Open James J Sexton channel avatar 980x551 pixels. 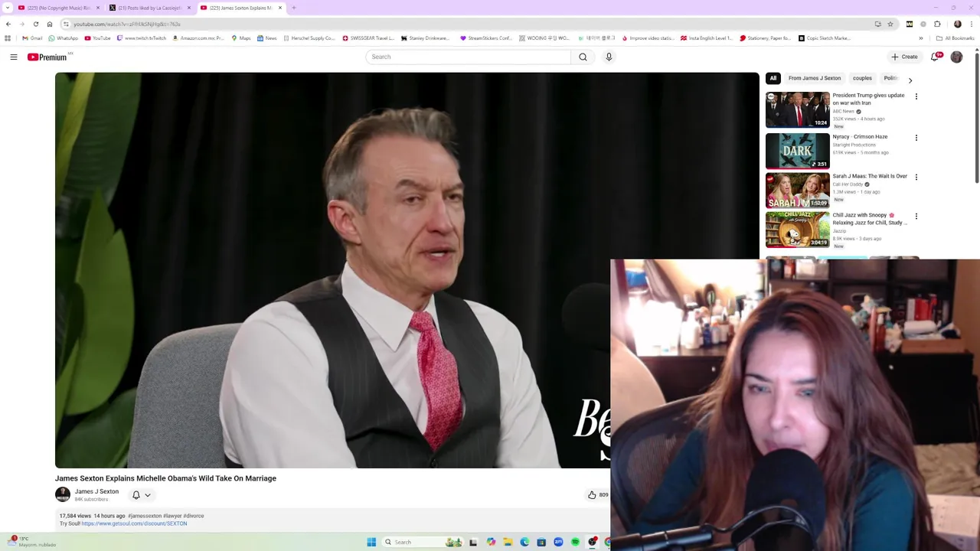[63, 494]
